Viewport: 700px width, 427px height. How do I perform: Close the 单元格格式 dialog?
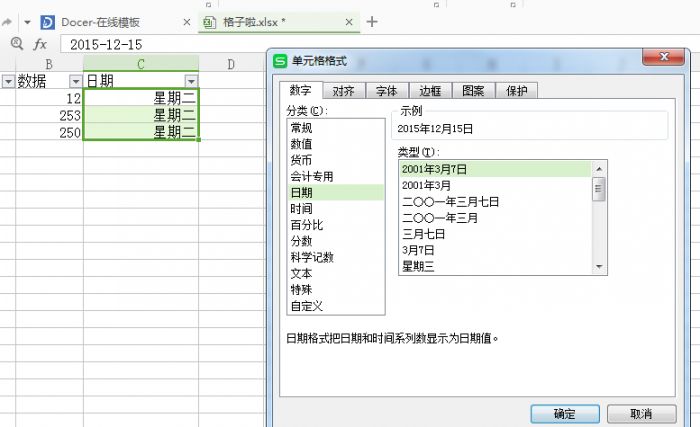point(663,57)
